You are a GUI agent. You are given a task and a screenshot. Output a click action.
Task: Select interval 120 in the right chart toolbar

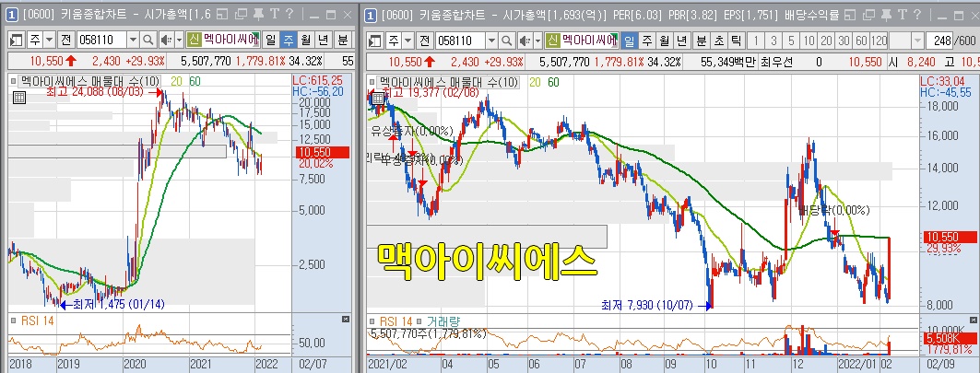pos(879,41)
